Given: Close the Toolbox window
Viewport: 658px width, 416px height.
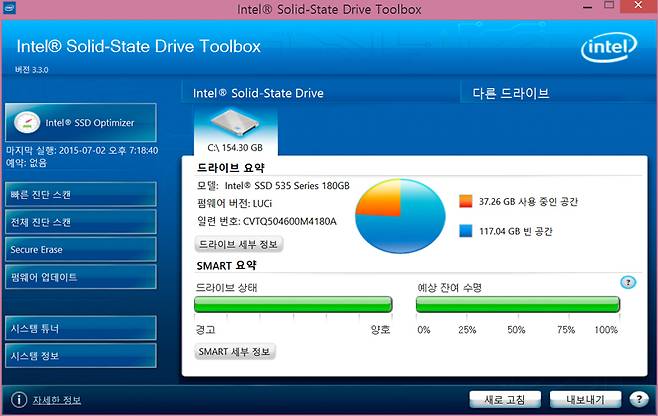Looking at the screenshot, I should click(639, 5).
